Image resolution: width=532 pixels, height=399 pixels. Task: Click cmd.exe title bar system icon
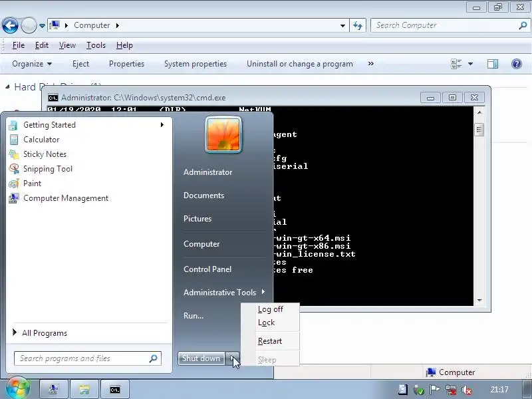[53, 98]
